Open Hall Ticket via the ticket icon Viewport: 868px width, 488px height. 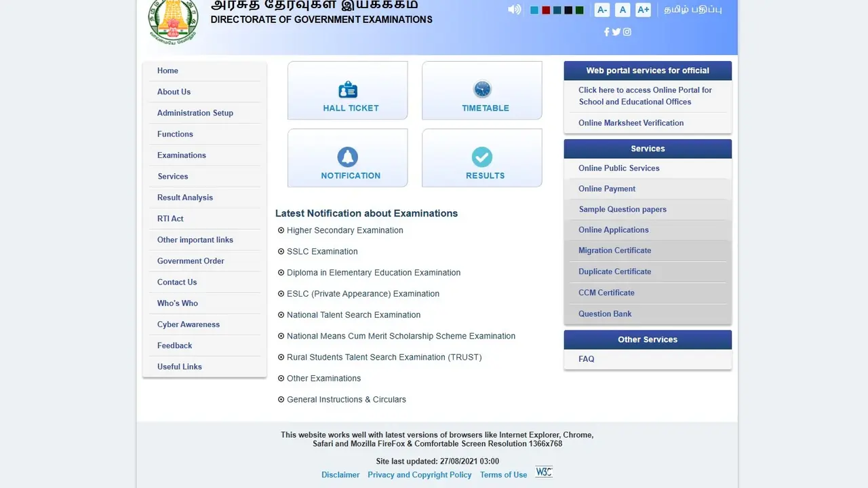347,89
